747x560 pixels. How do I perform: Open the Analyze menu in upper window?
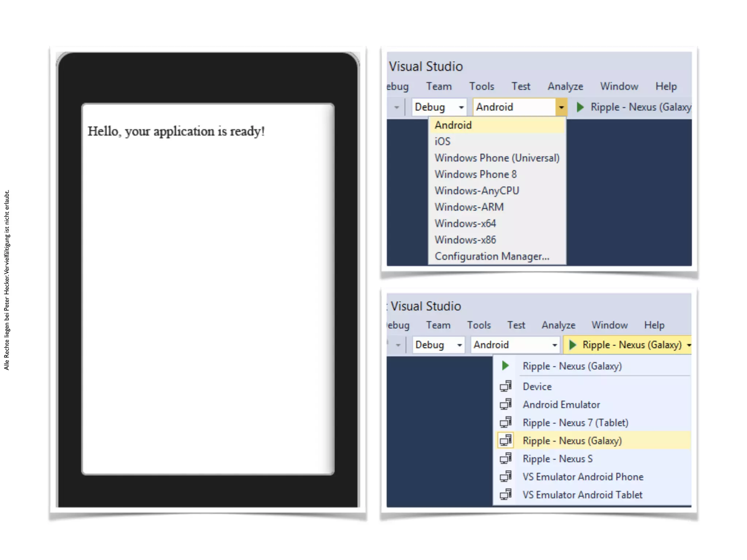tap(565, 86)
